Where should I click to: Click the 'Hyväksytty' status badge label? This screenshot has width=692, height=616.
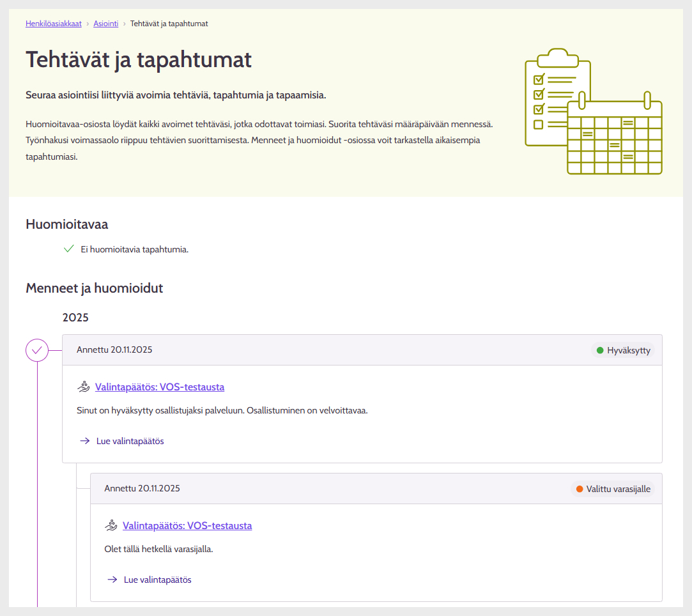click(628, 350)
